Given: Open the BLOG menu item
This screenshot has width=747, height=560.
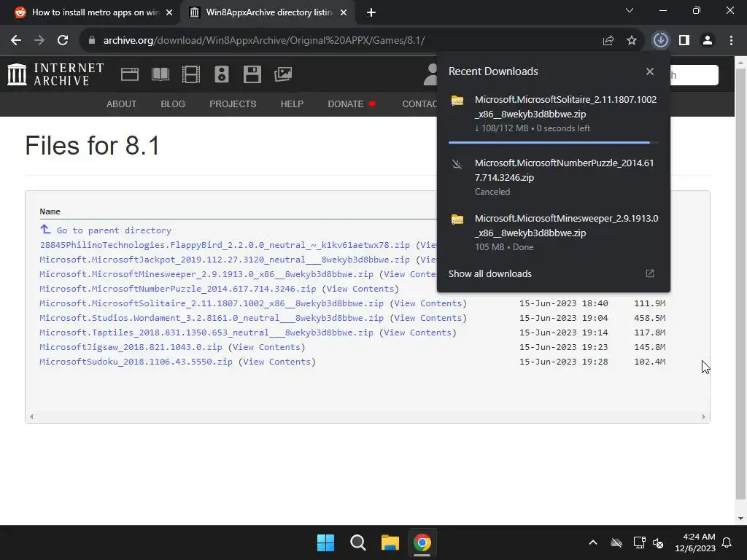Looking at the screenshot, I should pyautogui.click(x=172, y=104).
